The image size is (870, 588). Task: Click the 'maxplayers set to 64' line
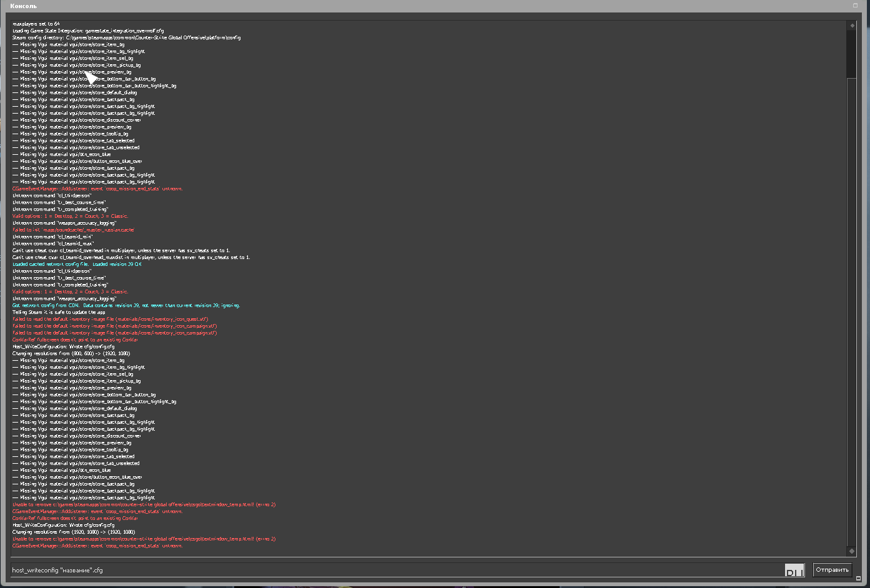[x=36, y=24]
